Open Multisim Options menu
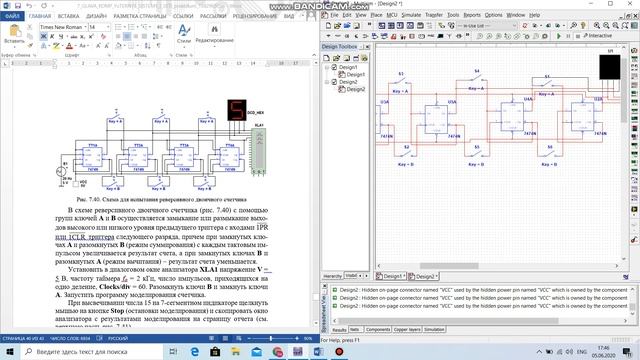Screen dimensions: 640x360 pos(493,15)
